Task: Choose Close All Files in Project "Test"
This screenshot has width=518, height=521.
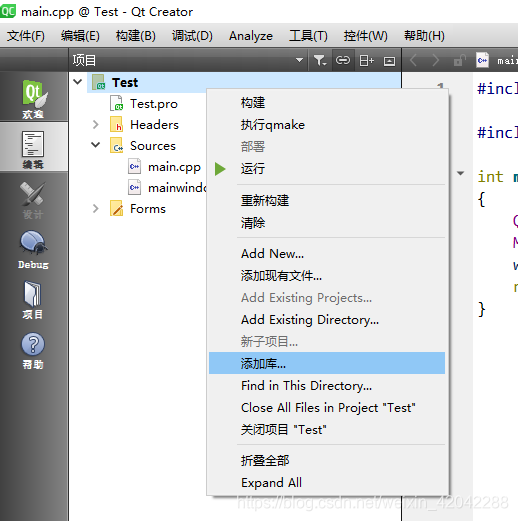Action: click(x=327, y=408)
